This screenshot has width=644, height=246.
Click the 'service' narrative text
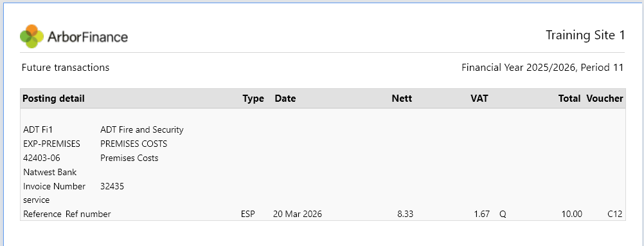(37, 200)
